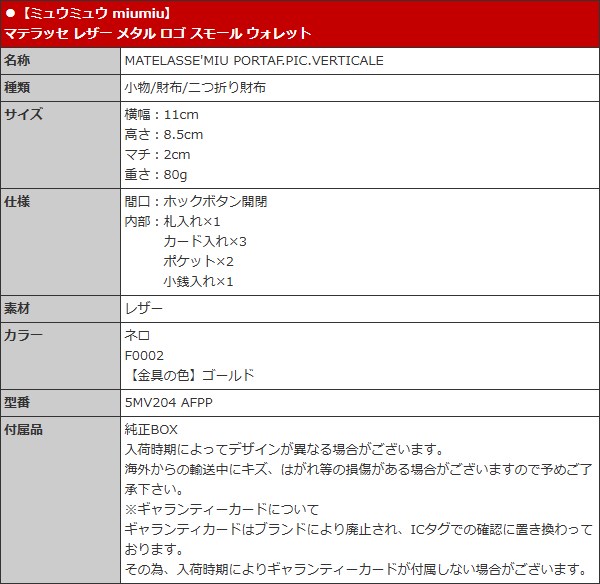
Task: Click the F0002 color code
Action: 144,356
